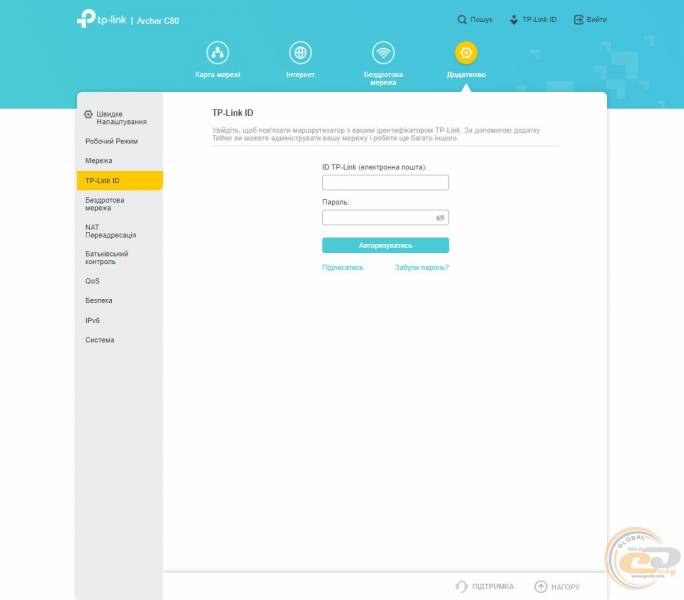Click the Забули пароль? link
The height and width of the screenshot is (600, 684).
[422, 267]
